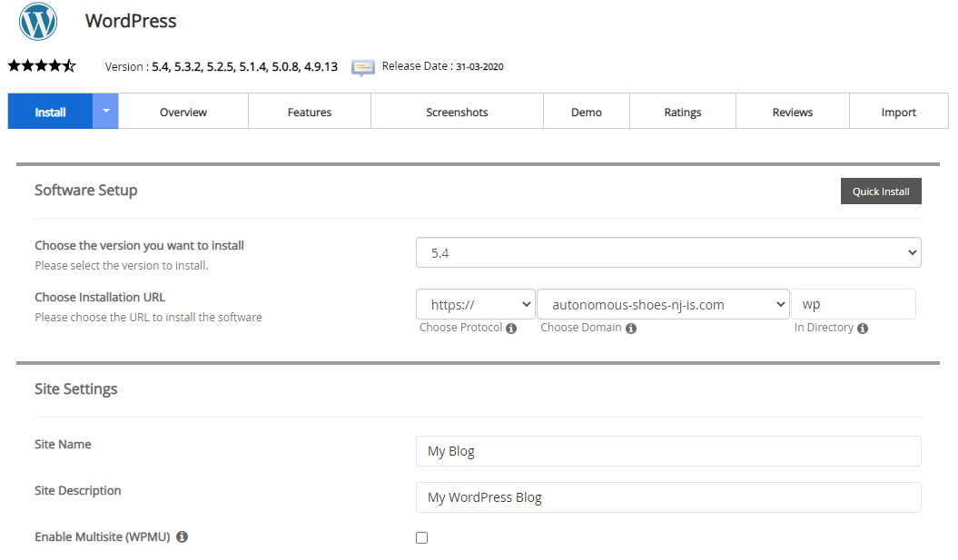
Task: Select the Install tab
Action: pos(50,111)
